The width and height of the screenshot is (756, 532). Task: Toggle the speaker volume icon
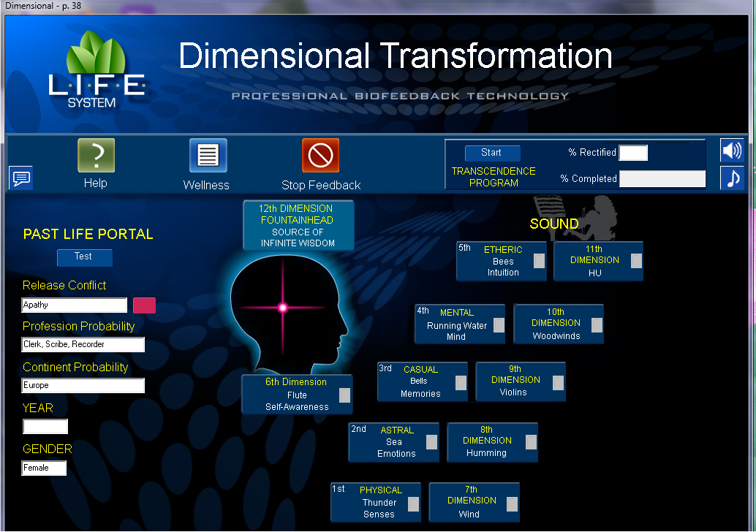click(732, 151)
